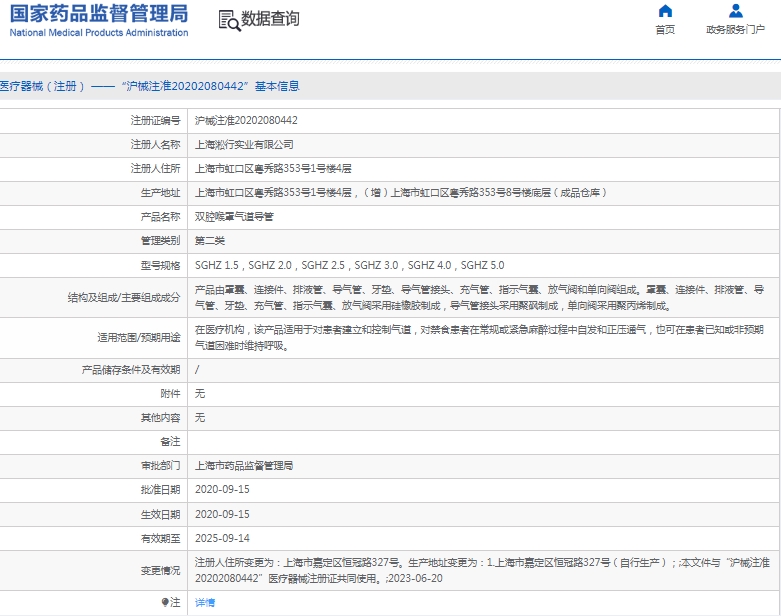Click the 首页 text link
The image size is (781, 616).
click(665, 30)
